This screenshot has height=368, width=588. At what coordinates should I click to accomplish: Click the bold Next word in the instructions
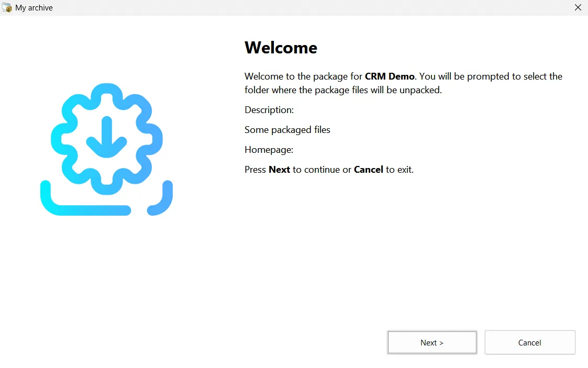tap(279, 170)
